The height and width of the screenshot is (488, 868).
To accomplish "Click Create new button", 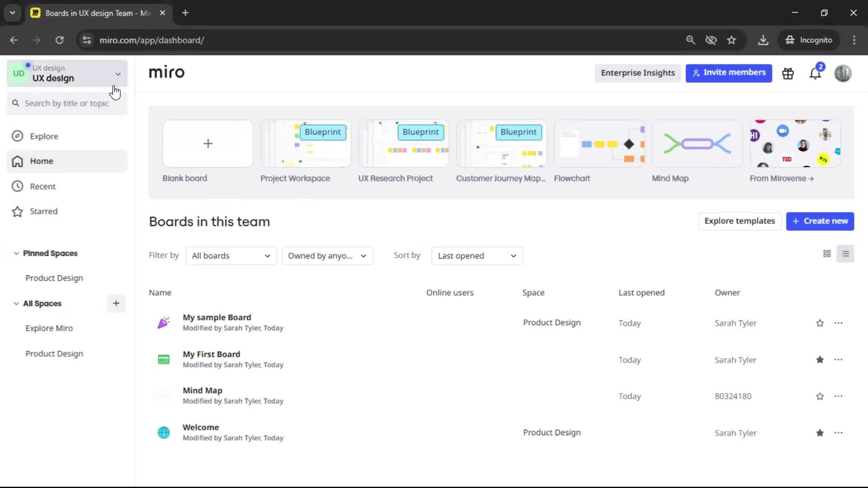I will click(820, 221).
